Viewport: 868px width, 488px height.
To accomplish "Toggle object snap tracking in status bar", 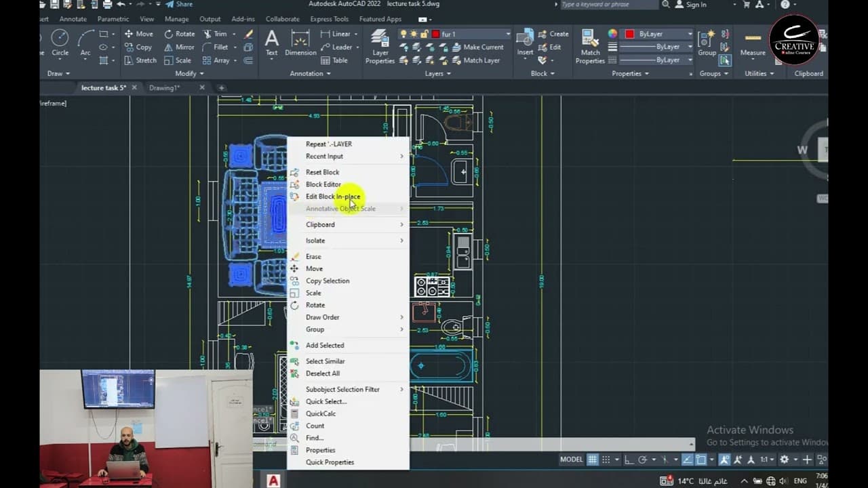I will (x=688, y=460).
